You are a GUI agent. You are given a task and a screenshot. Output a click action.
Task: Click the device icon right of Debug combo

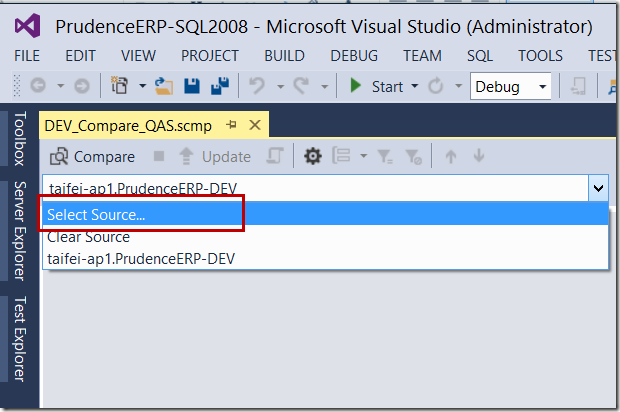coord(578,86)
